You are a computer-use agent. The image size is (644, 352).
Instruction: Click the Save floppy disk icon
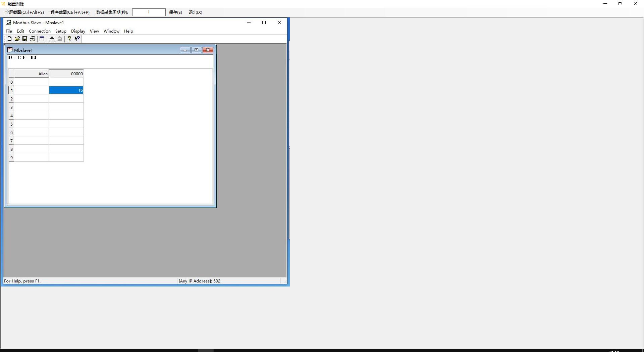pyautogui.click(x=25, y=39)
